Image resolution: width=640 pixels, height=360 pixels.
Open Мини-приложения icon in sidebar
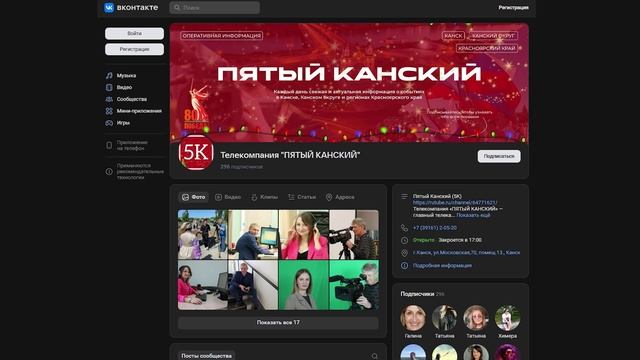109,111
